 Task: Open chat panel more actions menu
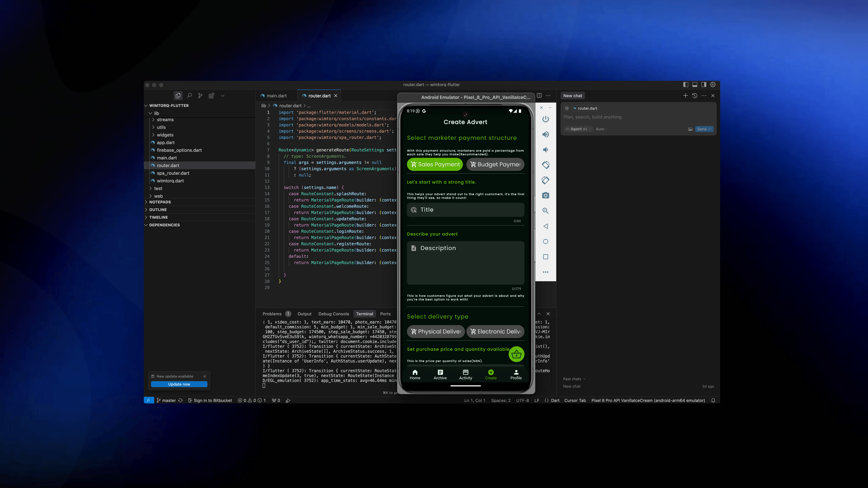point(704,96)
